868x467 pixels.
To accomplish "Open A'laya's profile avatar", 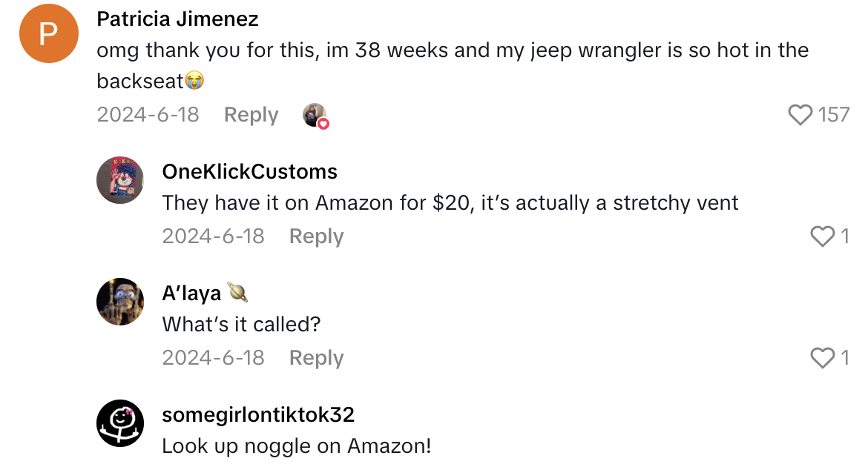I will tap(119, 302).
